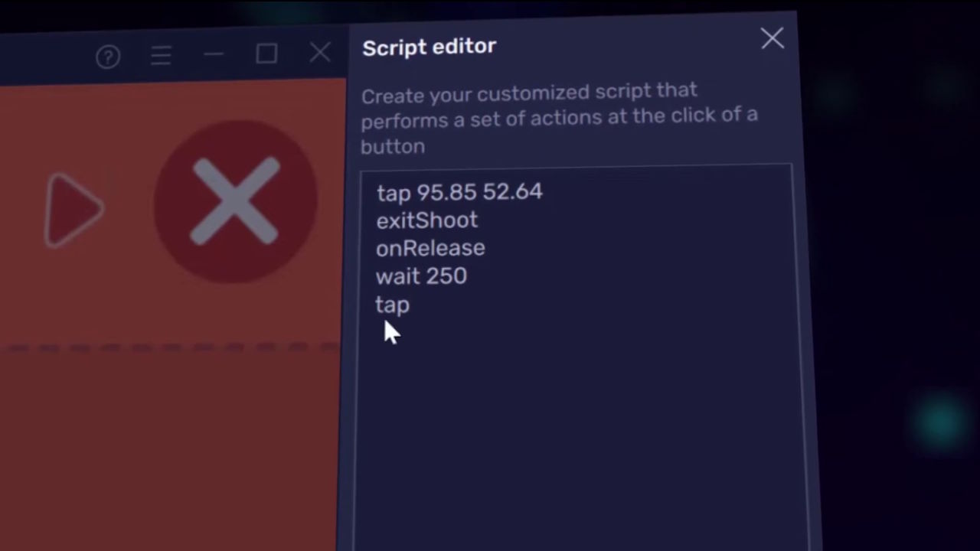Open the hamburger menu icon
This screenshot has width=980, height=551.
coord(161,56)
